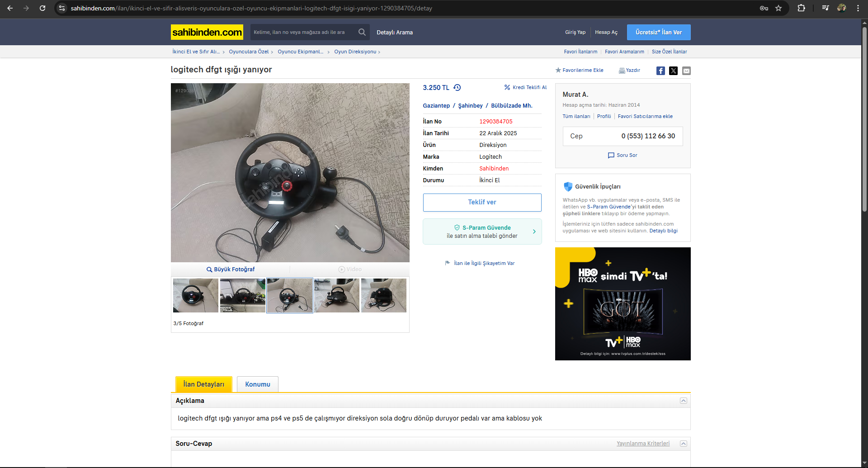Open the password key icon
The height and width of the screenshot is (468, 868).
pos(764,8)
